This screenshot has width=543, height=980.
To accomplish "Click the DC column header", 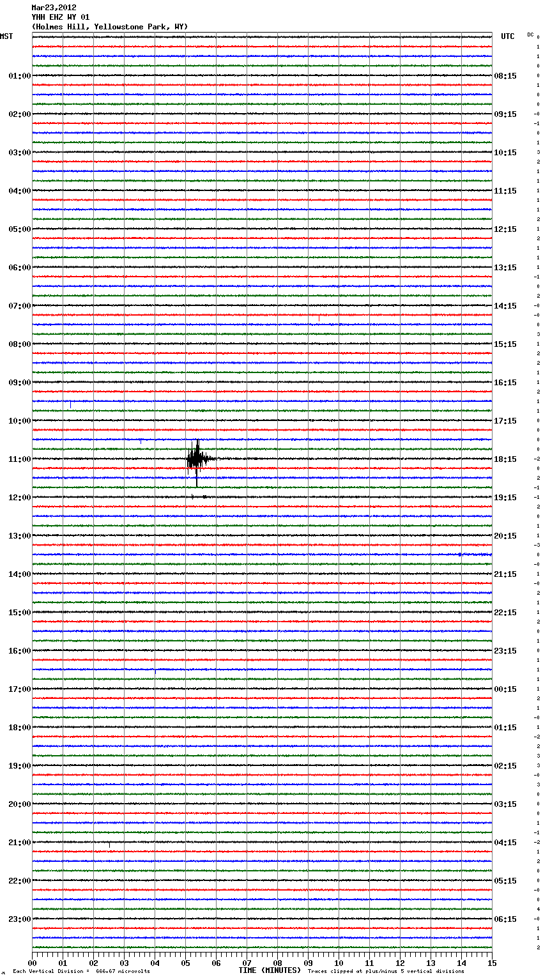I will [530, 34].
